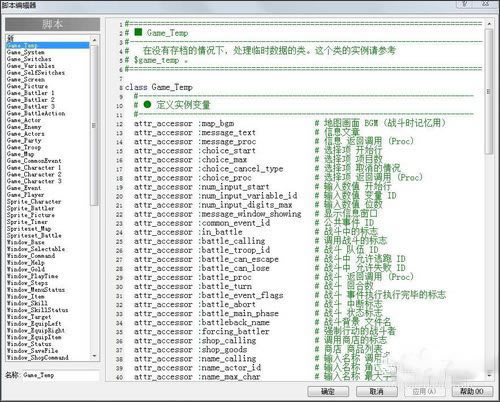This screenshot has width=500, height=402.
Task: Select Sprite_Character script
Action: (x=34, y=202)
